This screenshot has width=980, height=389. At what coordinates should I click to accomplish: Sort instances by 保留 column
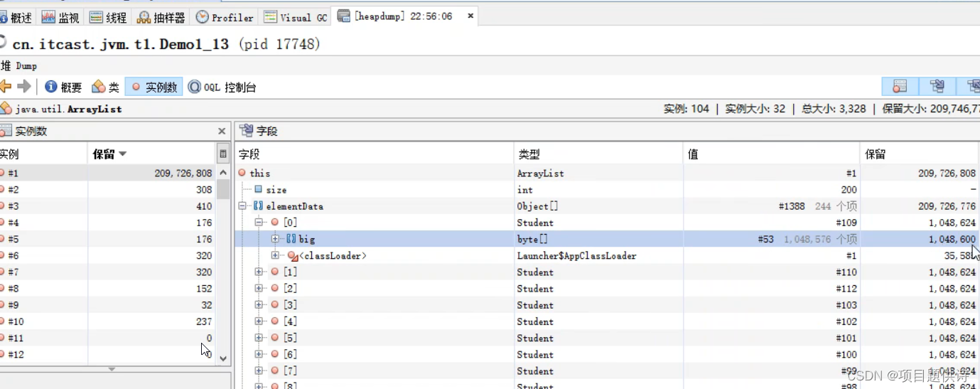pyautogui.click(x=151, y=154)
